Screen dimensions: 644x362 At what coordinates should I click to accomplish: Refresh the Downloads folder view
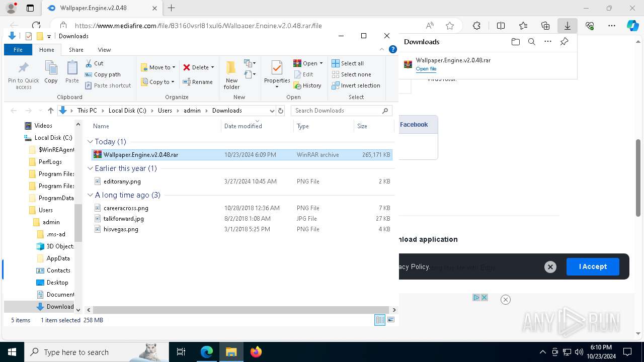(x=281, y=111)
